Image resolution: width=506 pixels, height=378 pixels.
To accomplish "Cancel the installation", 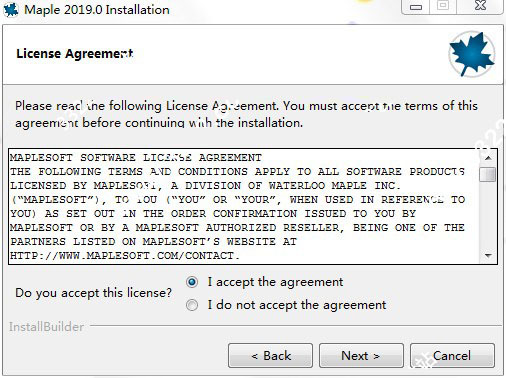I will [452, 356].
